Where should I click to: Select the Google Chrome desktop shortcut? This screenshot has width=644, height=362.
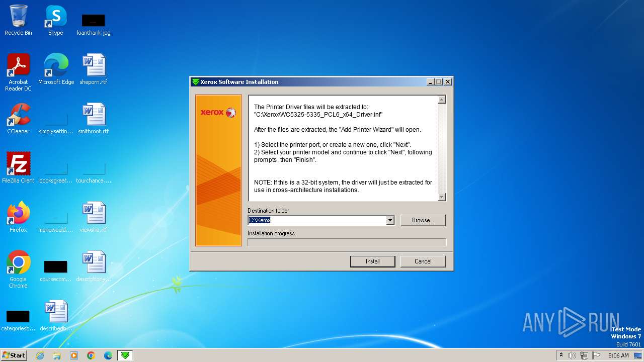(18, 270)
